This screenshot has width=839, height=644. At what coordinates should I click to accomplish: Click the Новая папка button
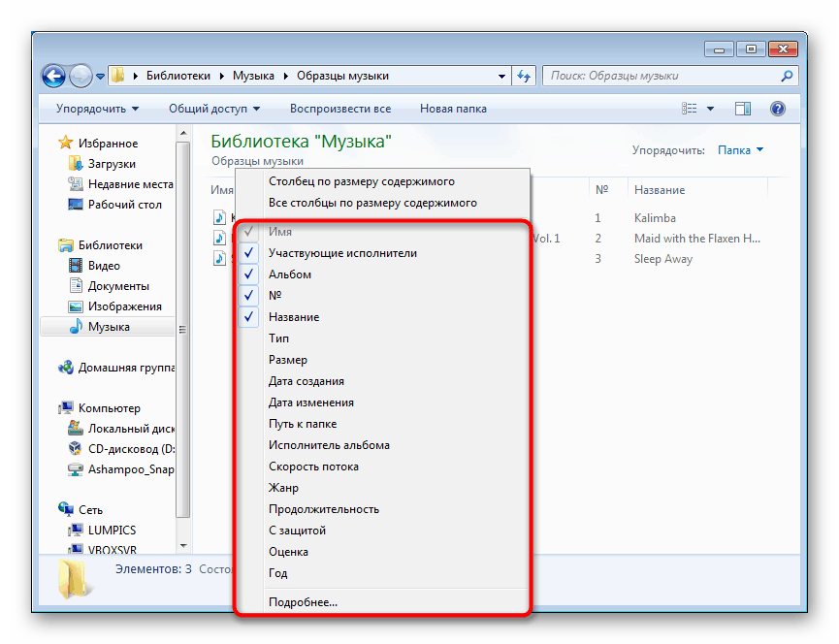453,109
